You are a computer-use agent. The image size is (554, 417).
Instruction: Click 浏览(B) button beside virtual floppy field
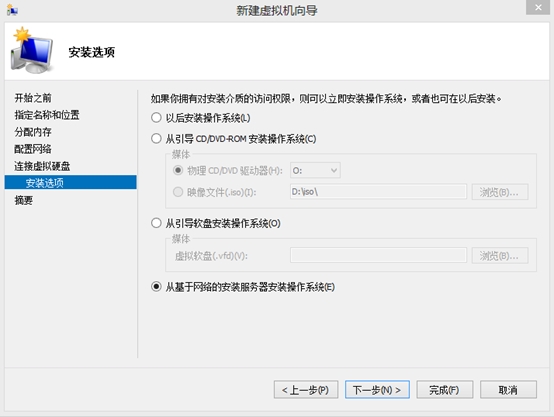tap(500, 256)
